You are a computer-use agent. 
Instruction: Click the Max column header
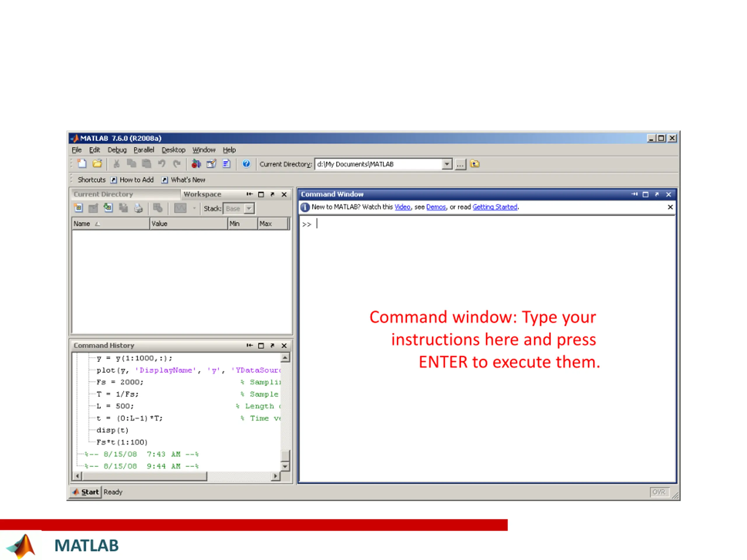[x=273, y=224]
